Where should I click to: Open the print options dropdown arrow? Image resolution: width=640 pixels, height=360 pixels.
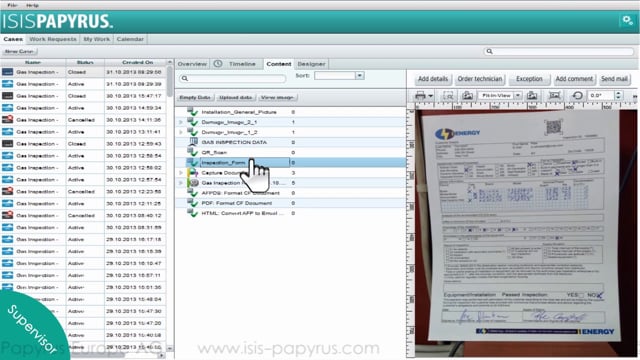point(430,96)
